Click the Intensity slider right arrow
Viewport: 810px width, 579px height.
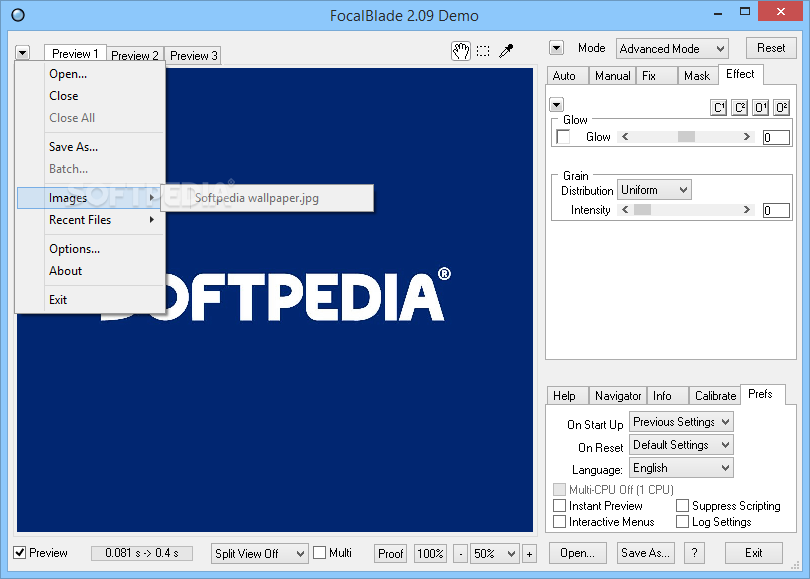pyautogui.click(x=746, y=210)
